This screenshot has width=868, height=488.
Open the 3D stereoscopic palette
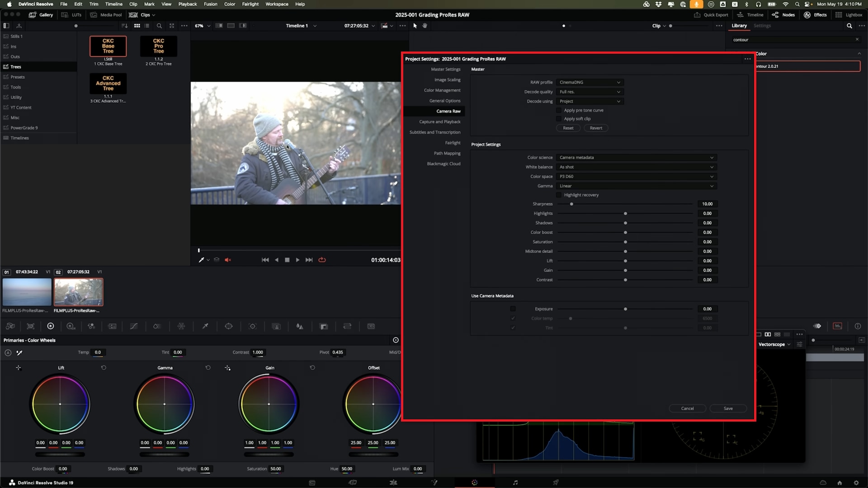(371, 326)
